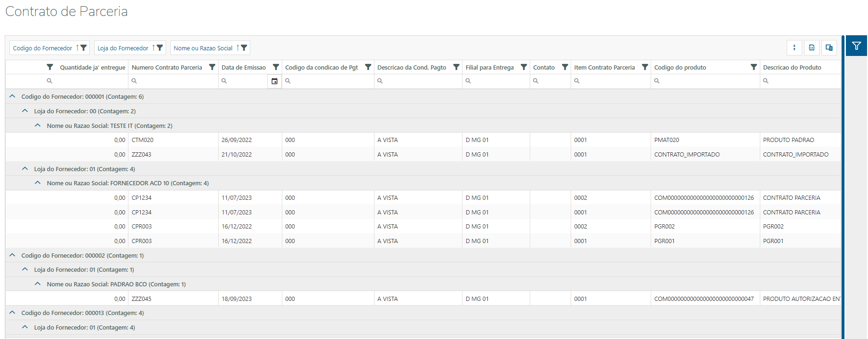Open the blue filter side panel
Screen dimensions: 868x339
coord(856,46)
